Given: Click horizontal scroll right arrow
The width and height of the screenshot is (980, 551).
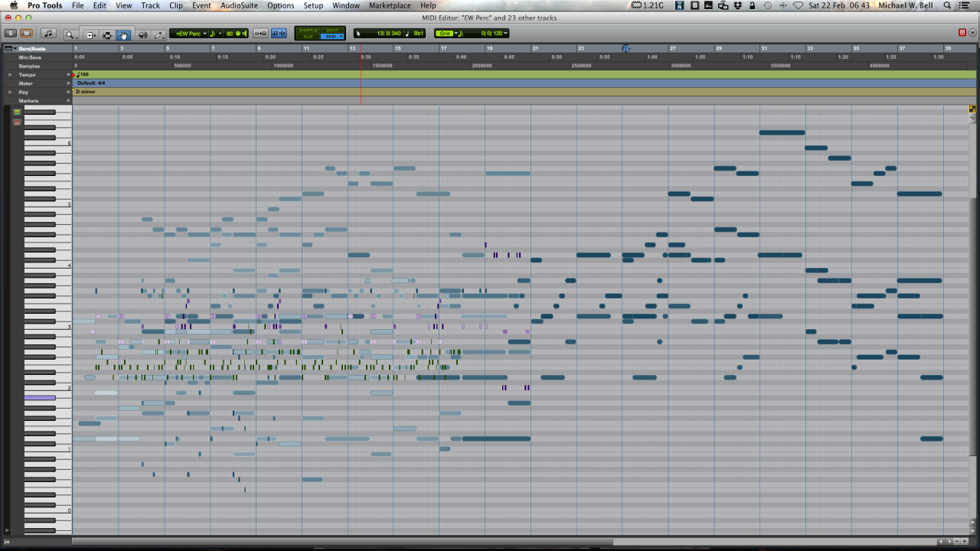Looking at the screenshot, I should (949, 542).
